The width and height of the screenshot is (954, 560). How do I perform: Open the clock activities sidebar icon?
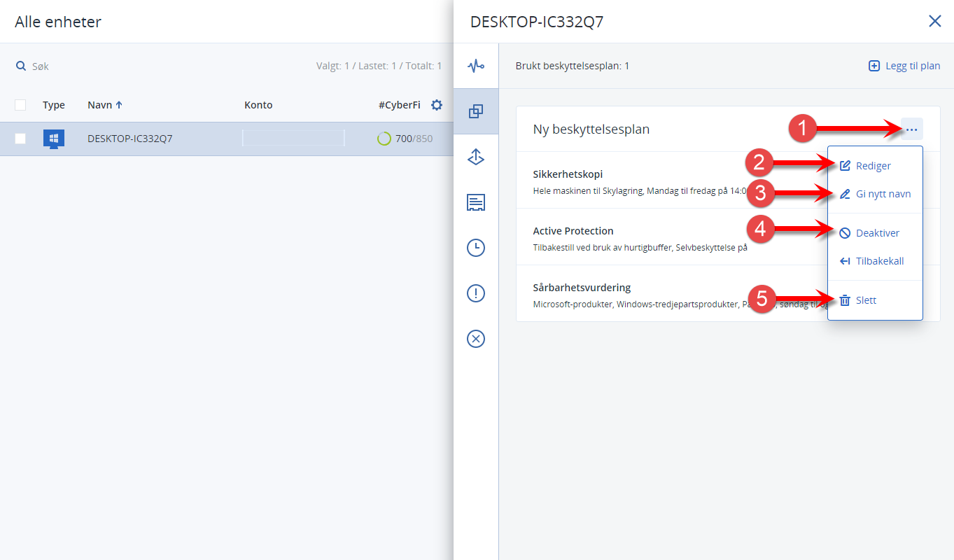(476, 248)
